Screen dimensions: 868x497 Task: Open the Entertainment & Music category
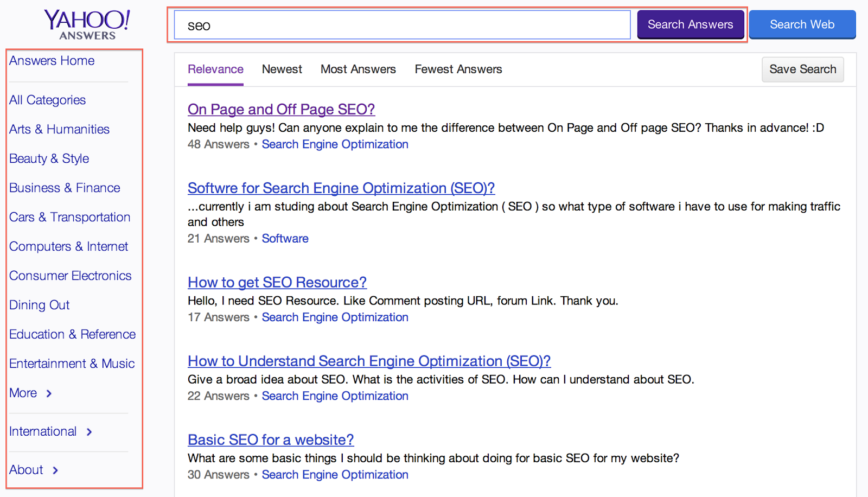point(72,364)
